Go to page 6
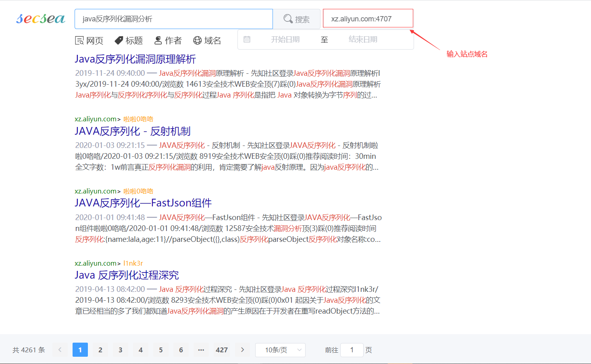This screenshot has width=591, height=364. (181, 350)
